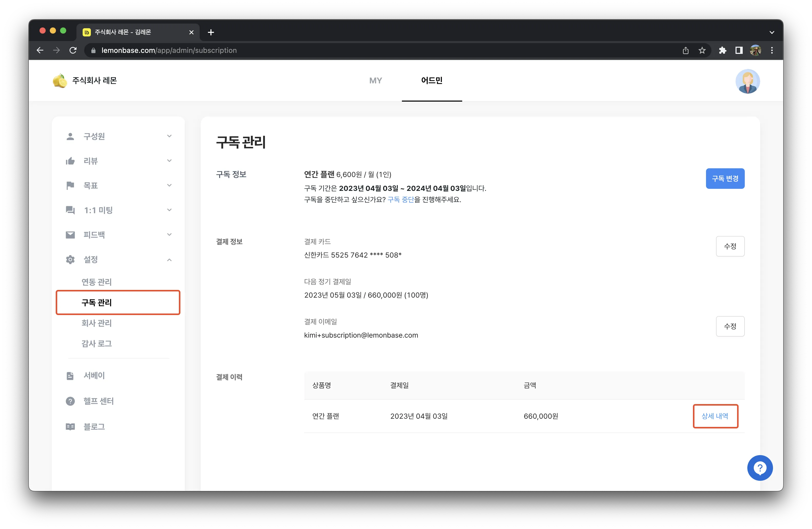The image size is (812, 529).
Task: Click the 660,000원 amount in 결제 이력
Action: pyautogui.click(x=541, y=416)
